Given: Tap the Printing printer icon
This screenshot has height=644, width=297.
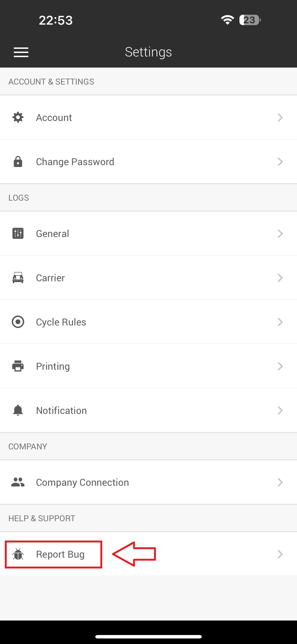Looking at the screenshot, I should click(18, 366).
